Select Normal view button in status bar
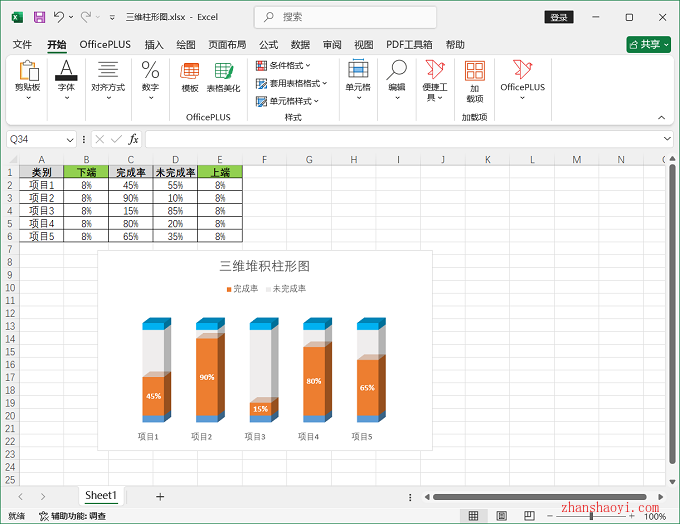 (x=471, y=516)
